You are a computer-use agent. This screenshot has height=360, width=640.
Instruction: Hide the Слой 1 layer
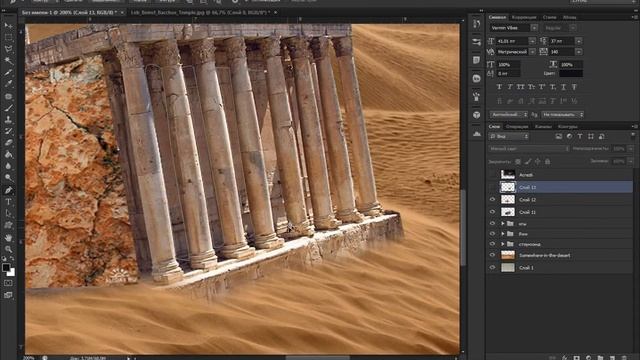pyautogui.click(x=492, y=267)
